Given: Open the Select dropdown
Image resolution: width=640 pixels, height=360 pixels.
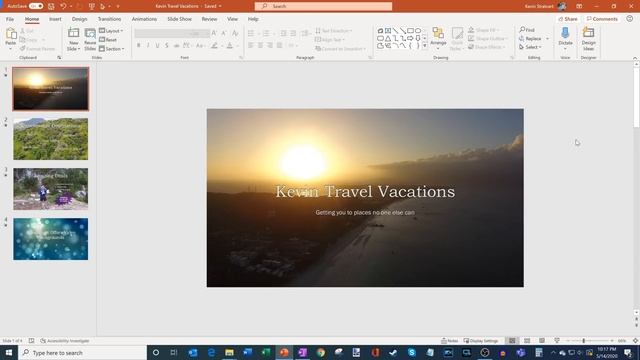Looking at the screenshot, I should [530, 47].
